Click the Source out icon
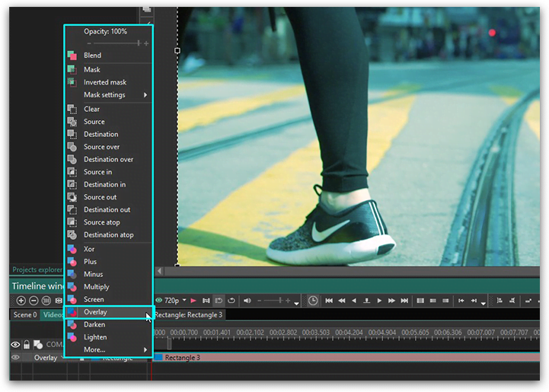Viewport: 549px width, 392px height. (x=72, y=197)
